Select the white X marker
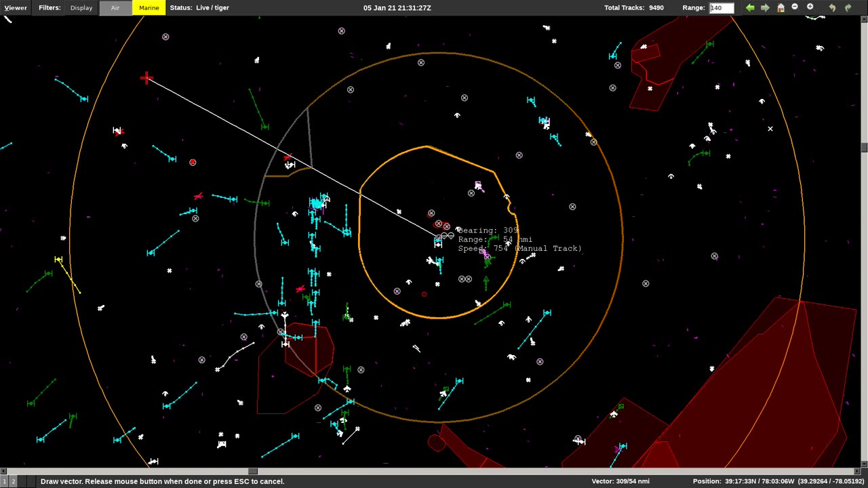The image size is (868, 488). click(770, 128)
